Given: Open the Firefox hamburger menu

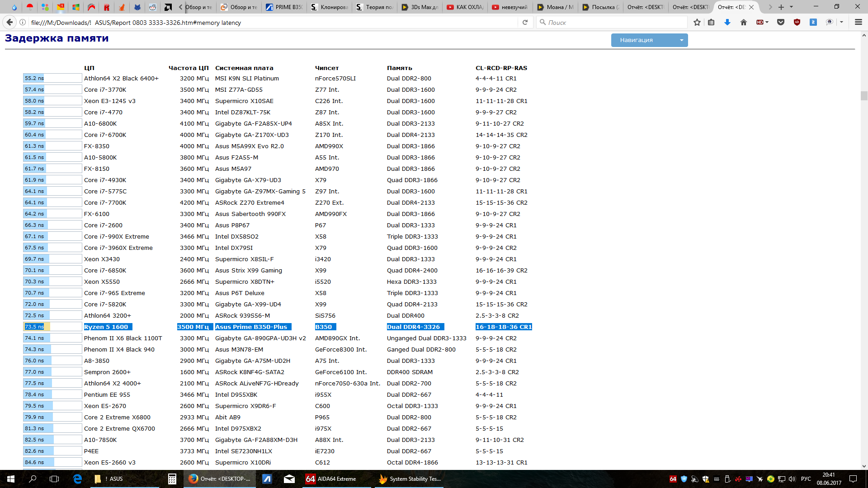Looking at the screenshot, I should click(x=858, y=22).
